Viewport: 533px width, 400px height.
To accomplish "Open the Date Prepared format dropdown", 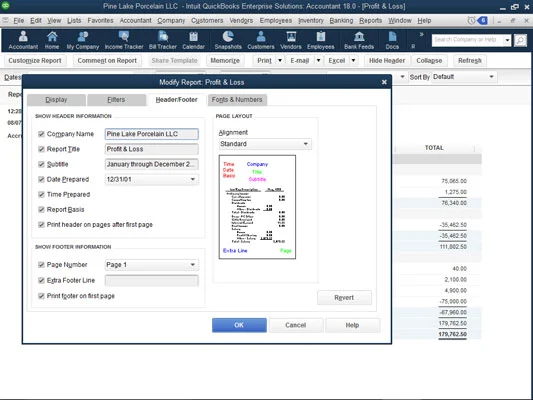I will 192,179.
